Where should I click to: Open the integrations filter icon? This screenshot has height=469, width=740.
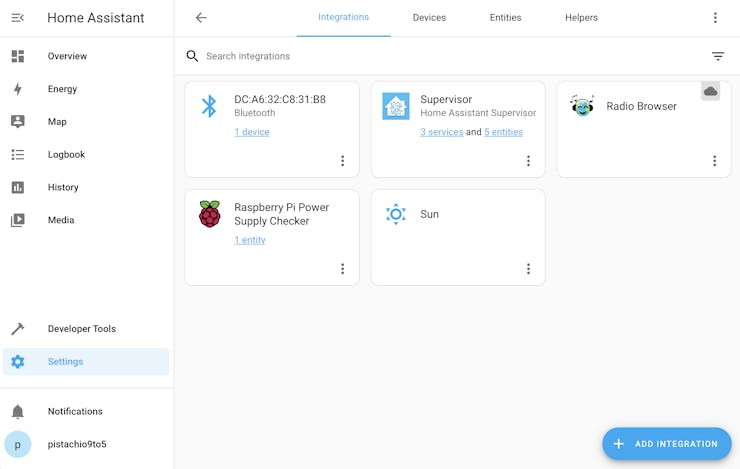(718, 56)
